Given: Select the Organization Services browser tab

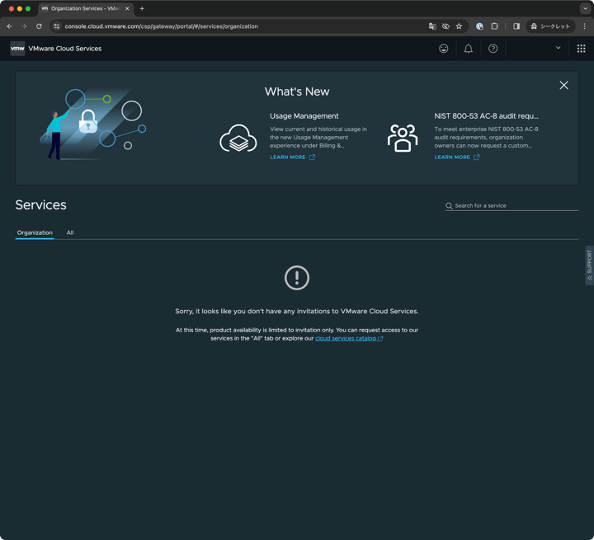Looking at the screenshot, I should [x=86, y=8].
